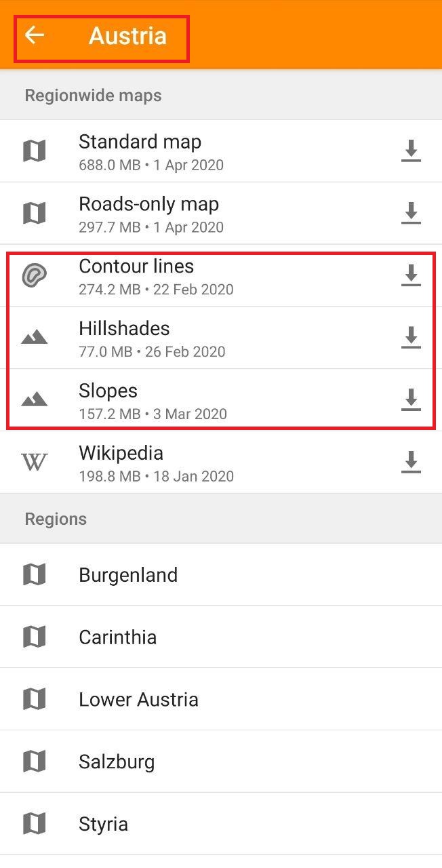The width and height of the screenshot is (442, 868).
Task: Tap the back arrow next to Austria
Action: click(x=34, y=35)
